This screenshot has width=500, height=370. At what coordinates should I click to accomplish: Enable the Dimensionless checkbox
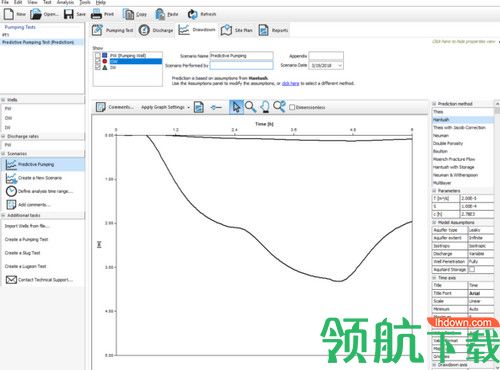(x=292, y=107)
